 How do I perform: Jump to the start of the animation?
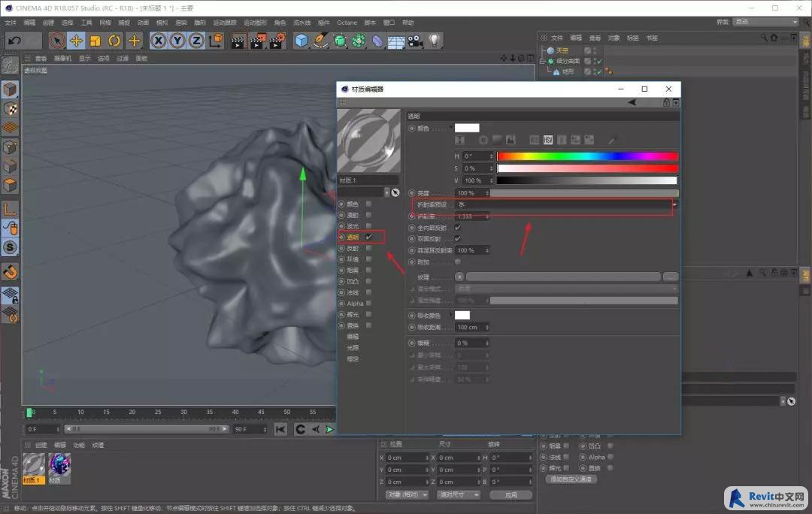[x=280, y=429]
